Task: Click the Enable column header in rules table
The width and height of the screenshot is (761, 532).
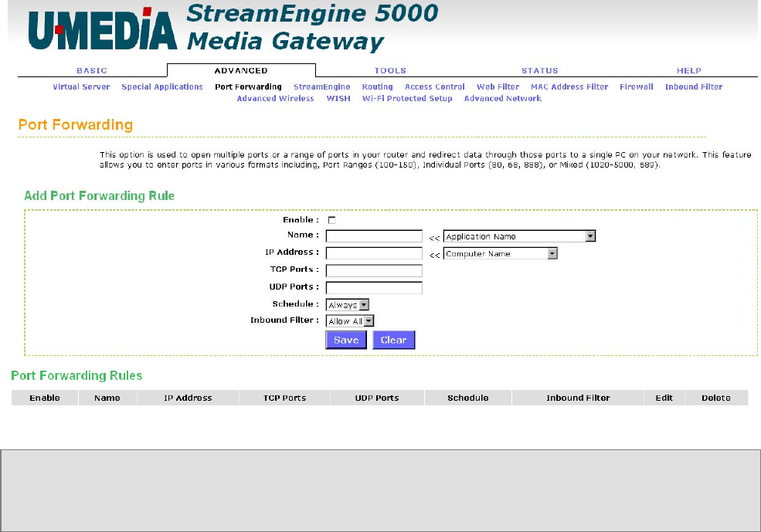Action: (x=45, y=398)
